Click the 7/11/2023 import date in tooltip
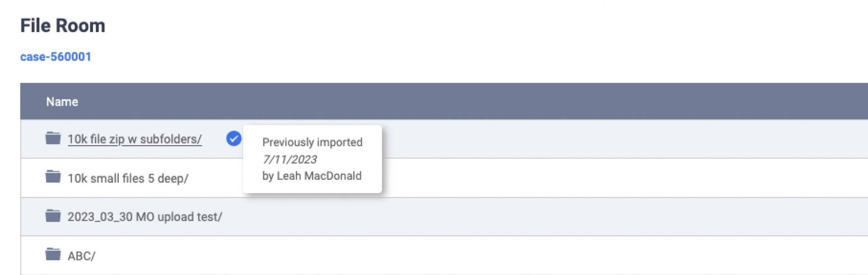Screen dimensions: 868x275 pos(290,159)
